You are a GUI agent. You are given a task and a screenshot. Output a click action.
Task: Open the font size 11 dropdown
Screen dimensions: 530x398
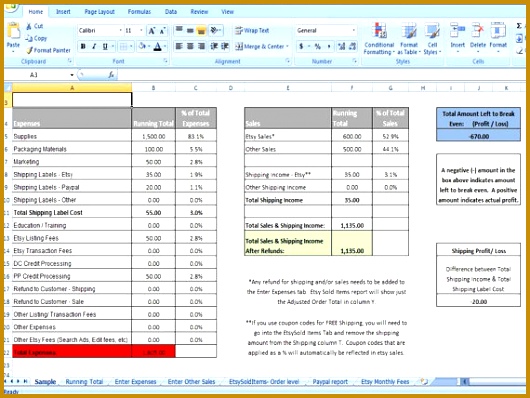pos(141,30)
